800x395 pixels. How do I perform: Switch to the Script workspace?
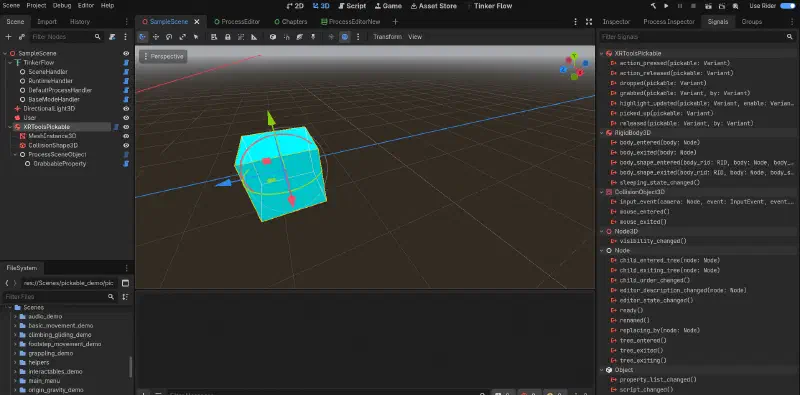[x=352, y=6]
